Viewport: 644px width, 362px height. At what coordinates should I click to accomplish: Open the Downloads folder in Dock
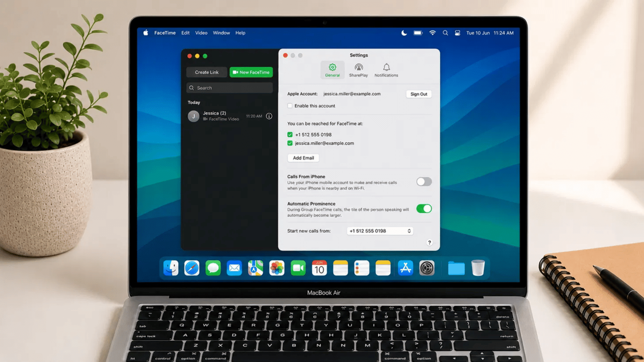click(x=456, y=268)
